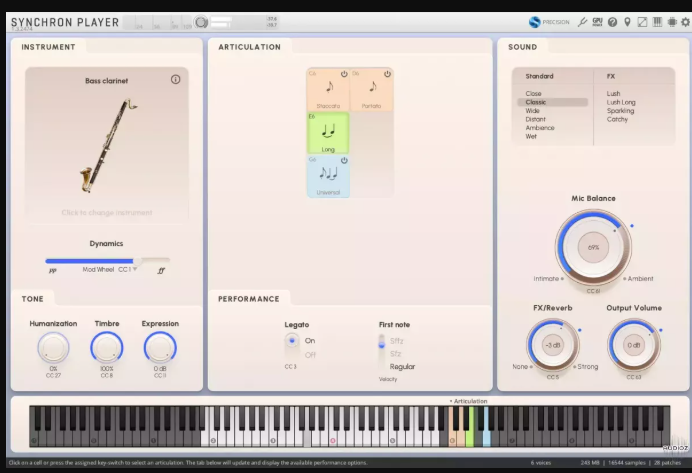Toggle the Portato articulation power icon
This screenshot has width=692, height=473.
click(x=387, y=74)
